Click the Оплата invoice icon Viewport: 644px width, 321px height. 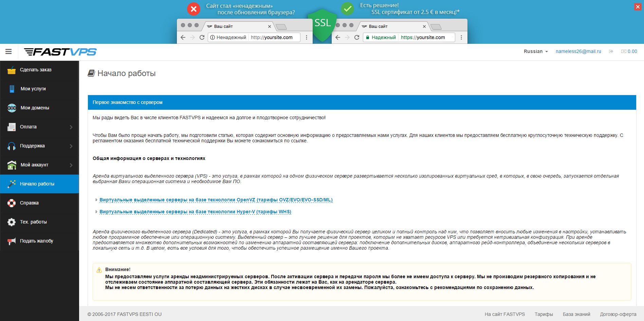pyautogui.click(x=12, y=127)
